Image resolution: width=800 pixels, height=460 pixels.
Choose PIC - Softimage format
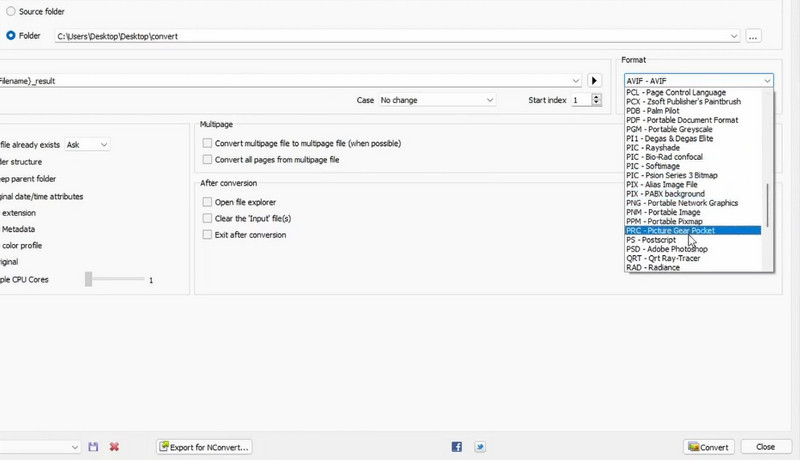[693, 166]
